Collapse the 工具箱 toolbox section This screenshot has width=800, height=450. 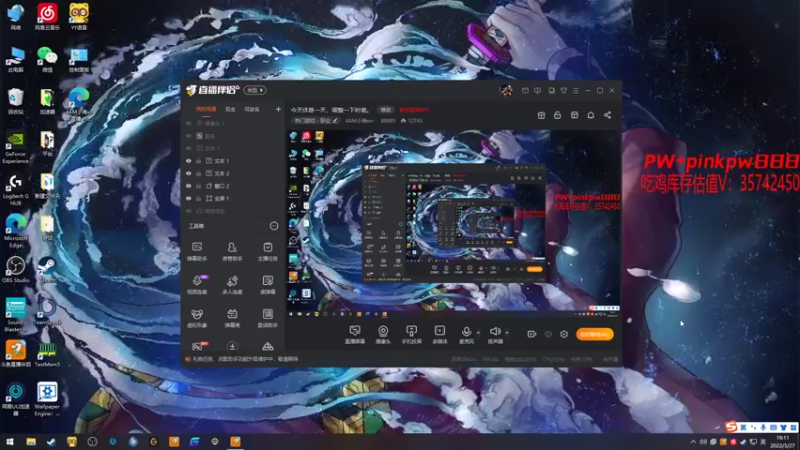(x=274, y=226)
